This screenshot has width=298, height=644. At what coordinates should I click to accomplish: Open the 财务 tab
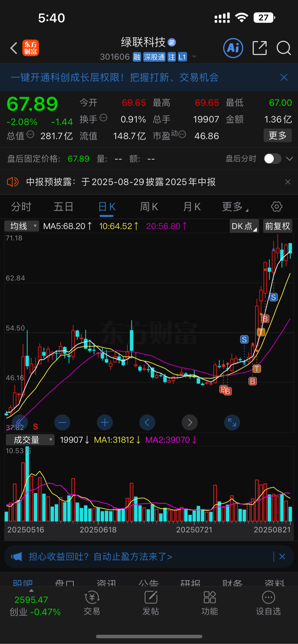232,582
